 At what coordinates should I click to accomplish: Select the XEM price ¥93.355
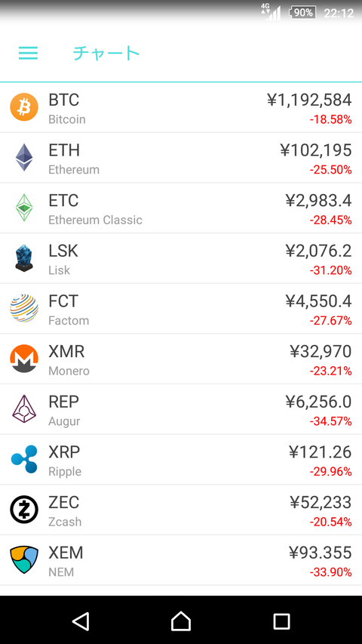[320, 553]
